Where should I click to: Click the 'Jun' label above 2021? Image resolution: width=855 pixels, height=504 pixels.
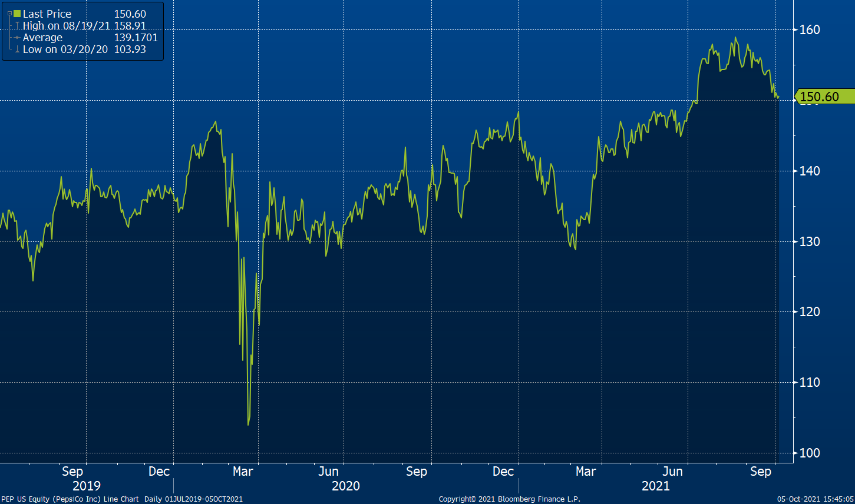click(x=672, y=472)
